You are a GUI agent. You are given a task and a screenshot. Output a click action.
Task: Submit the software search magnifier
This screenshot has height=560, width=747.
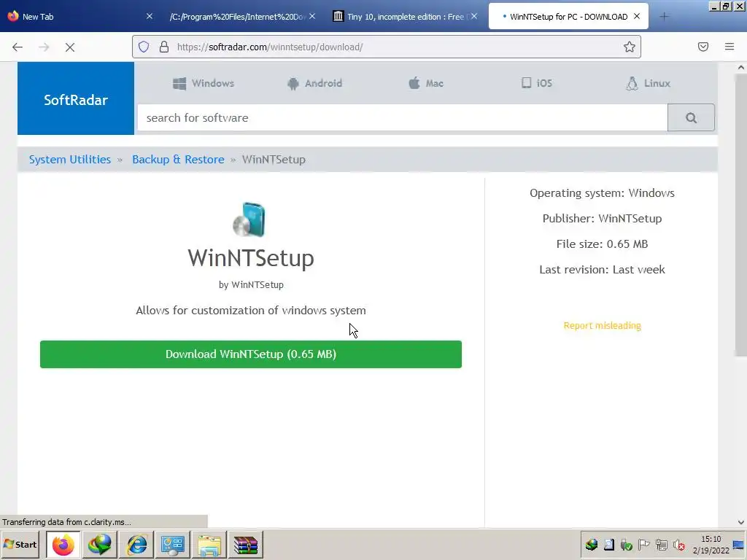click(691, 117)
